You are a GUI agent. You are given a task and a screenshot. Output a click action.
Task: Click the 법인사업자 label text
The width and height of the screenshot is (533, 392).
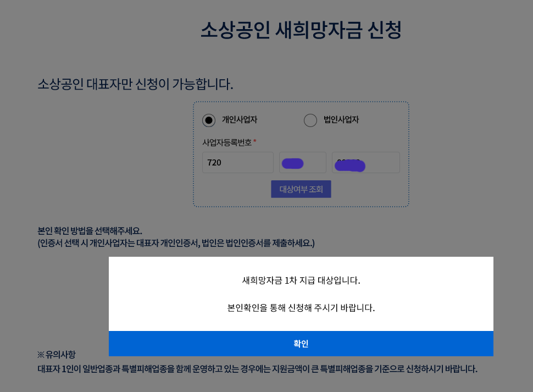tap(341, 120)
